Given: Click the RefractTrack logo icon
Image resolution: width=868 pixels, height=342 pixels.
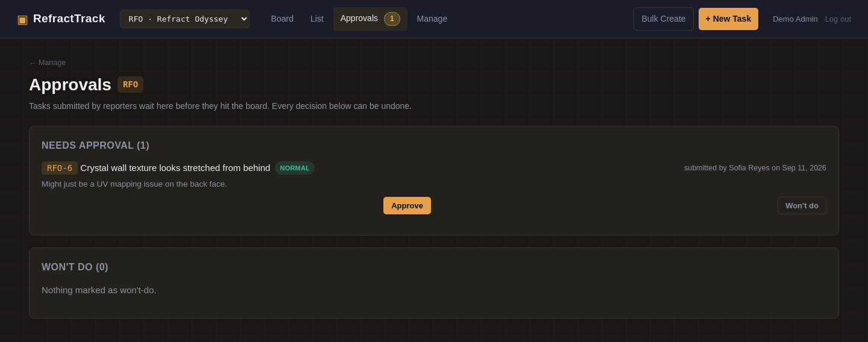Looking at the screenshot, I should 22,19.
